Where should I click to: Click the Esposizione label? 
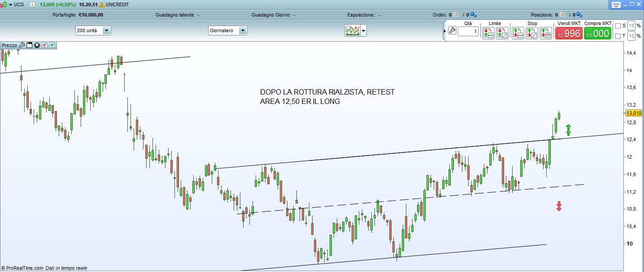click(361, 15)
